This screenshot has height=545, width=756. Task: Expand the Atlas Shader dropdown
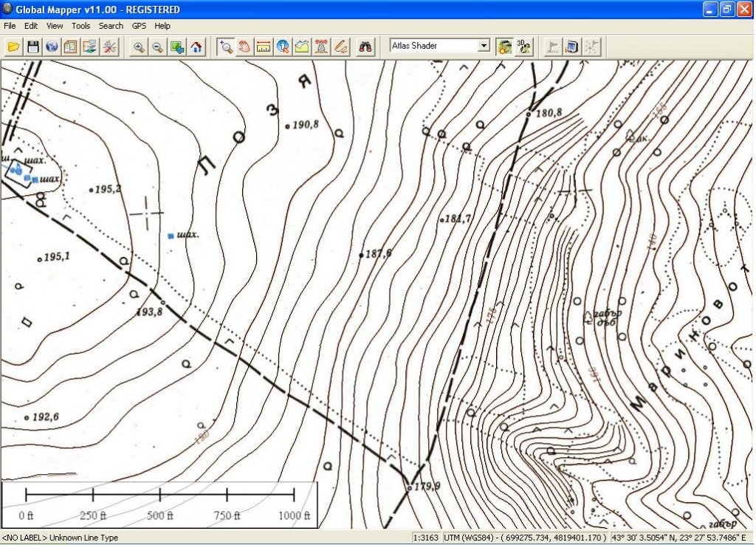tap(484, 46)
